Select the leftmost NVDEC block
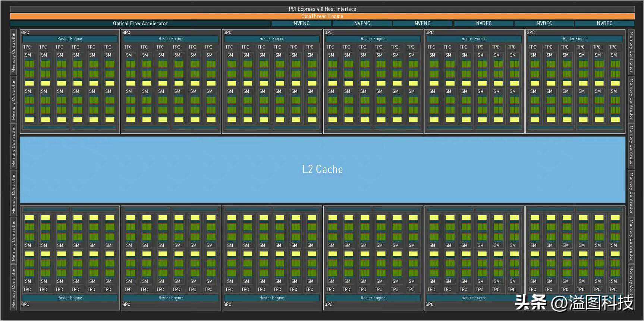The width and height of the screenshot is (644, 321). point(484,23)
